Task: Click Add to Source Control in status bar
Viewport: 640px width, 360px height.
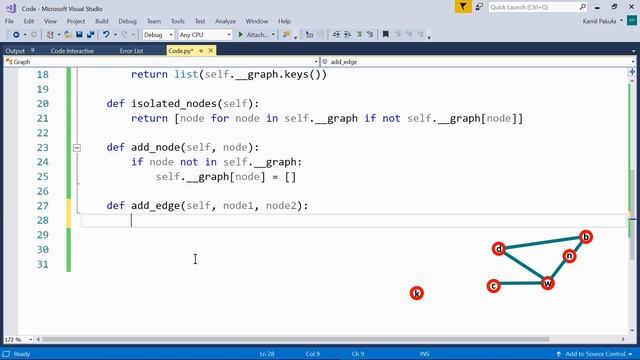Action: click(x=595, y=354)
